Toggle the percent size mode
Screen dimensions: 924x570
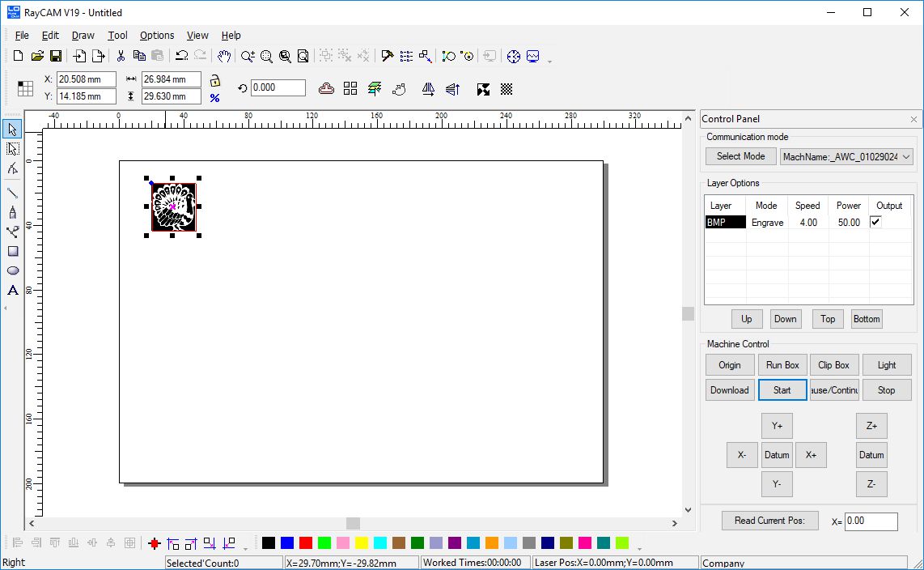click(x=215, y=98)
